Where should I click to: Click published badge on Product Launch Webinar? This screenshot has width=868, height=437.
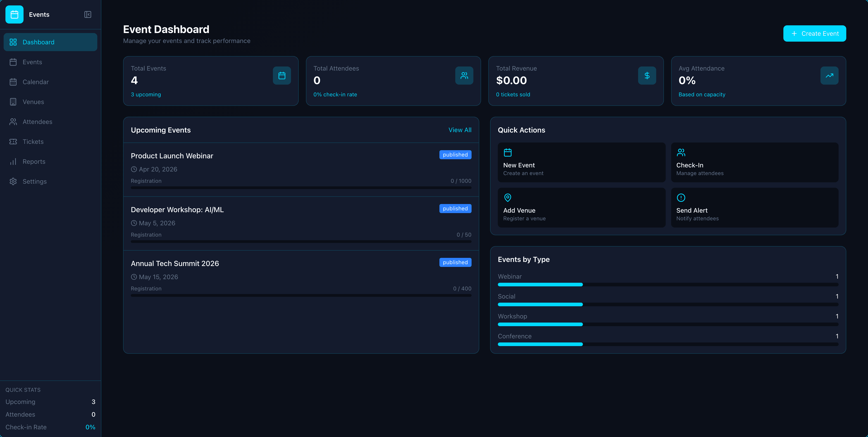(455, 155)
